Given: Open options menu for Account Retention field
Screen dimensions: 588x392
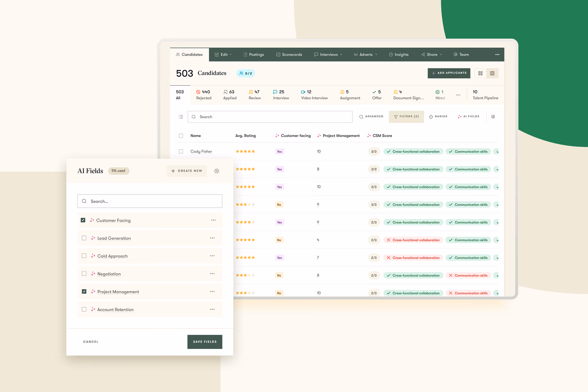Looking at the screenshot, I should tap(212, 309).
